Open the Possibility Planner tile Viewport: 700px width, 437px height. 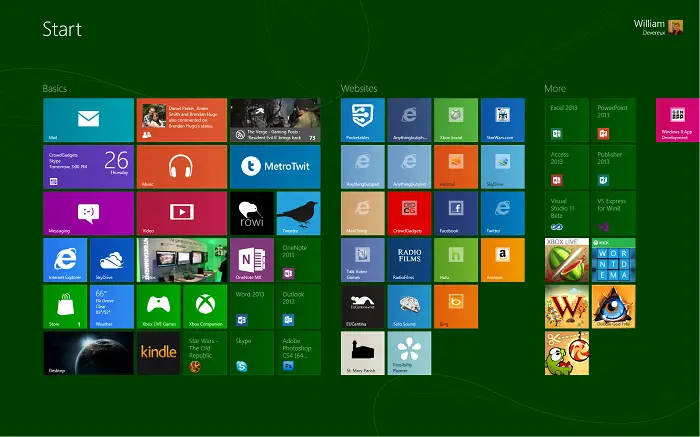(409, 353)
